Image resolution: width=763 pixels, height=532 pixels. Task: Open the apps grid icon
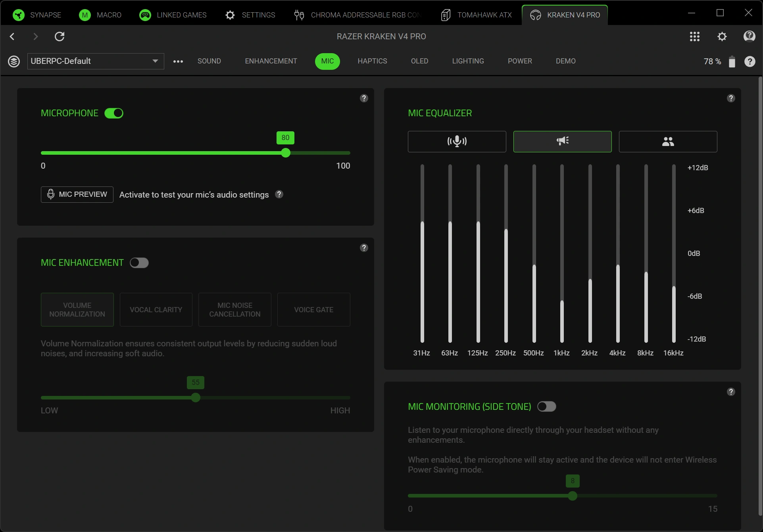694,36
